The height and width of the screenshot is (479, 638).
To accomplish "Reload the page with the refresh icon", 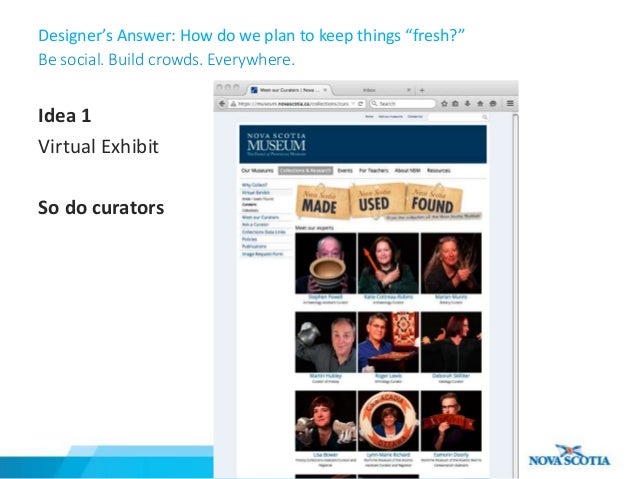I will tap(361, 104).
